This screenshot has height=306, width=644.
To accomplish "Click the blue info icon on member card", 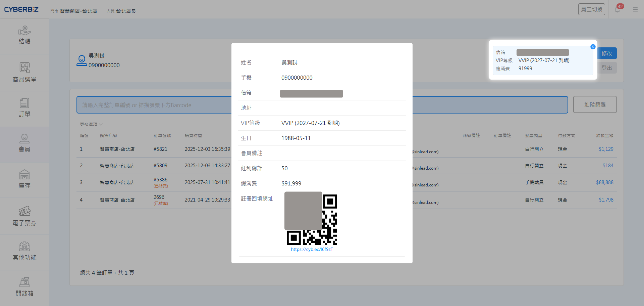I will click(x=593, y=47).
